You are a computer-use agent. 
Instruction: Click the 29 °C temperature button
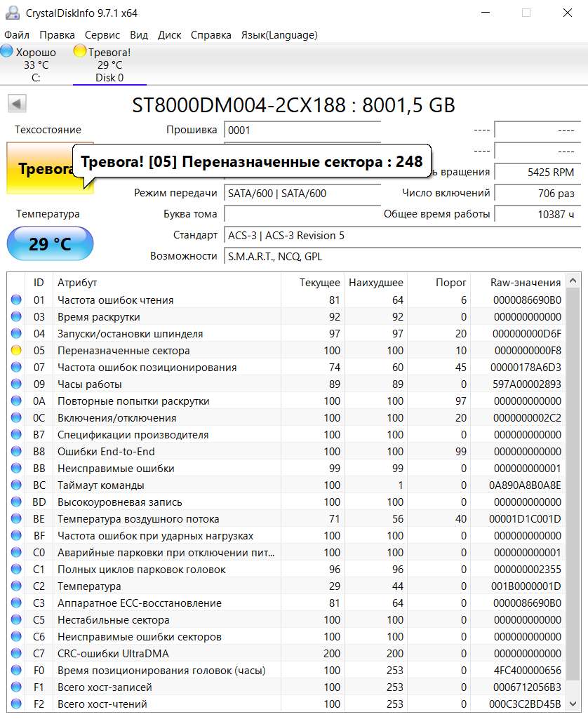click(x=50, y=244)
